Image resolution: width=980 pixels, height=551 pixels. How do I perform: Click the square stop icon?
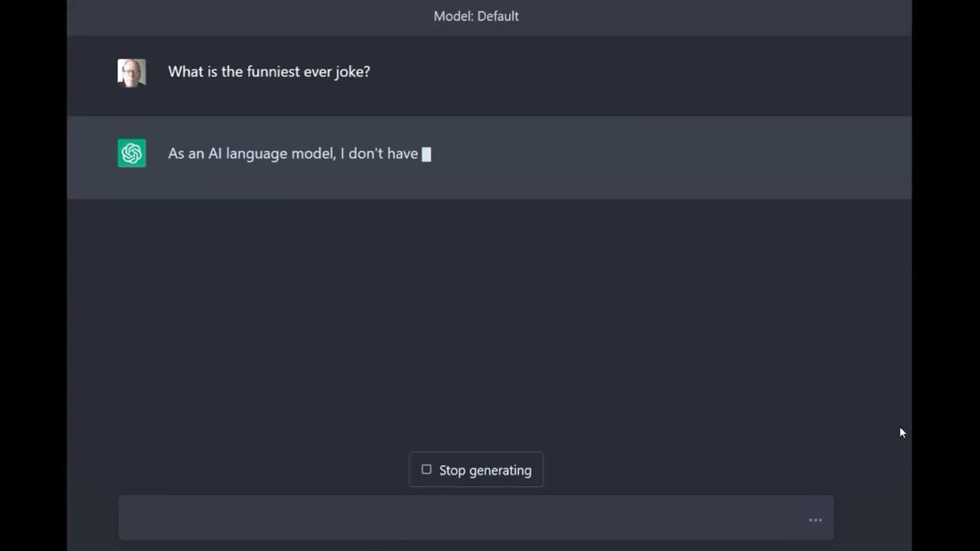426,470
